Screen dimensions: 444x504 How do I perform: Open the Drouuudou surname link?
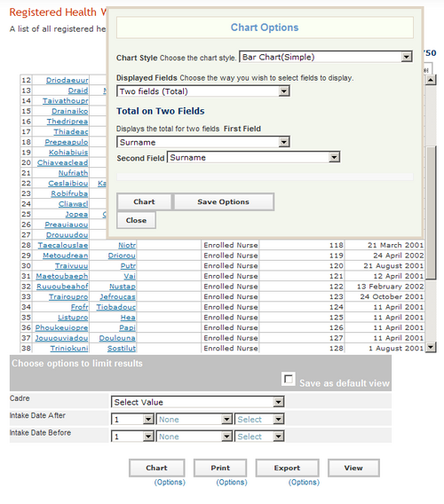tap(67, 234)
